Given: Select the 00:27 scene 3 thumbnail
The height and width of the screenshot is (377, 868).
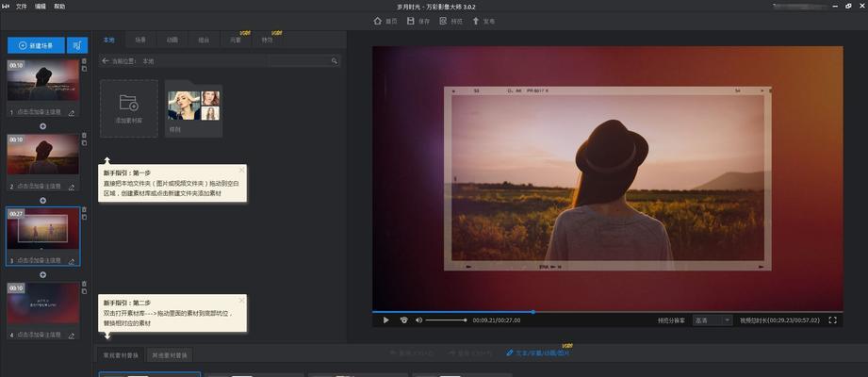Looking at the screenshot, I should tap(42, 229).
